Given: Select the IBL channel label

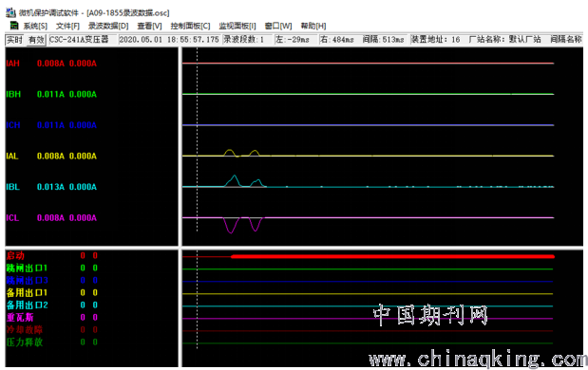Looking at the screenshot, I should point(12,187).
